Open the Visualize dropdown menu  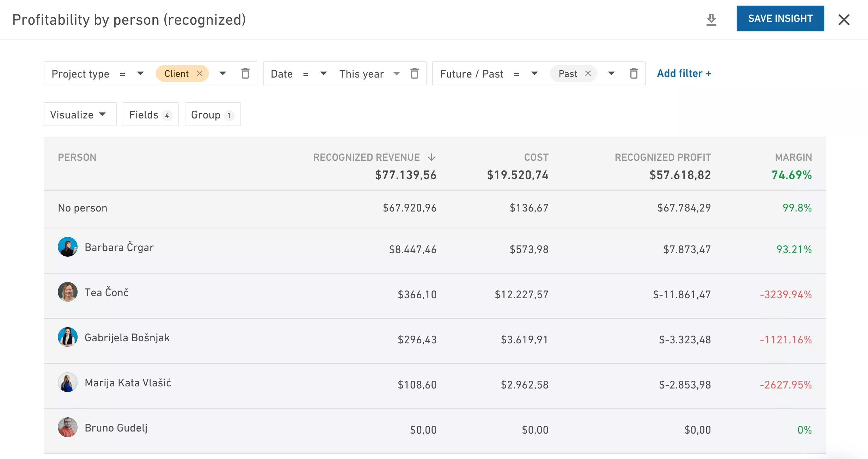pos(80,114)
